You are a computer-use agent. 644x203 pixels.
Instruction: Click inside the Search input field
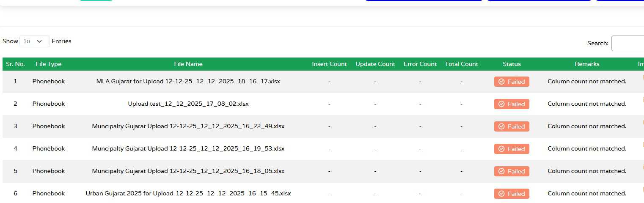point(627,43)
